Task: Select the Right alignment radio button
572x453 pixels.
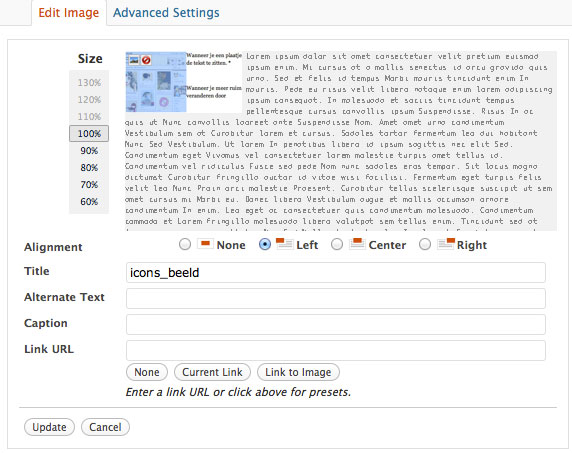Action: [x=425, y=244]
